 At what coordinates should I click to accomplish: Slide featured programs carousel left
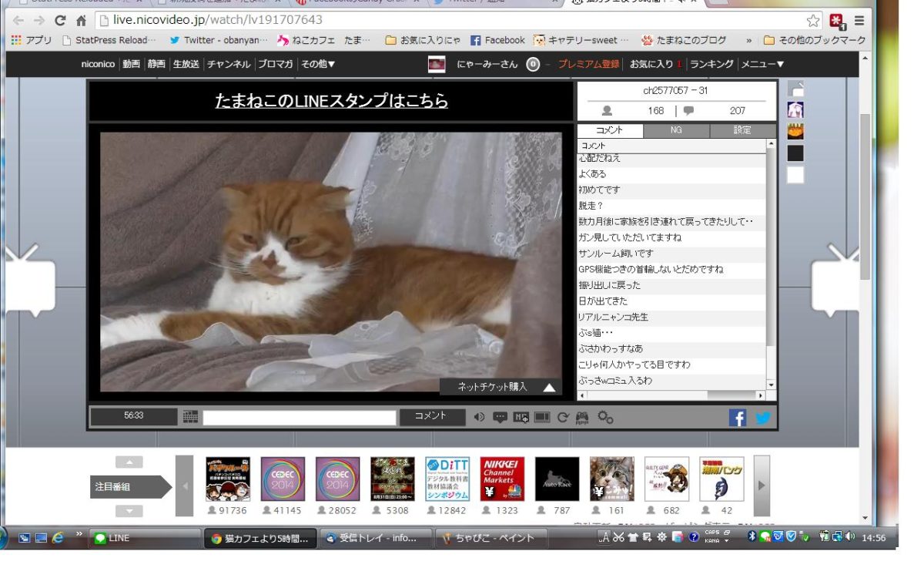[x=185, y=486]
